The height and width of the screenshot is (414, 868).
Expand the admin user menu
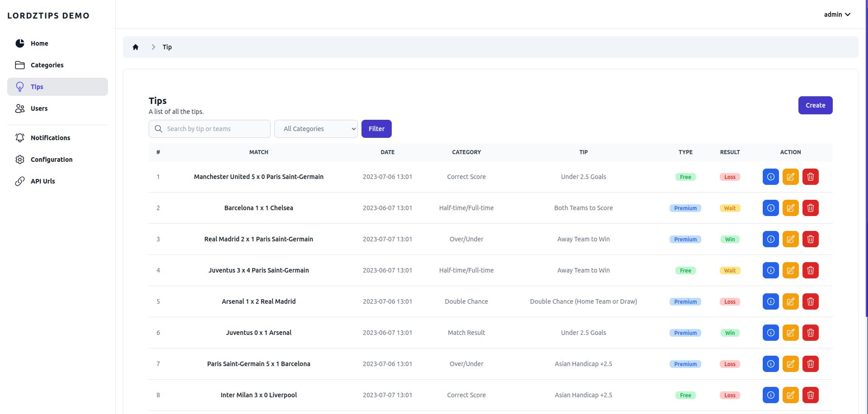pos(837,14)
